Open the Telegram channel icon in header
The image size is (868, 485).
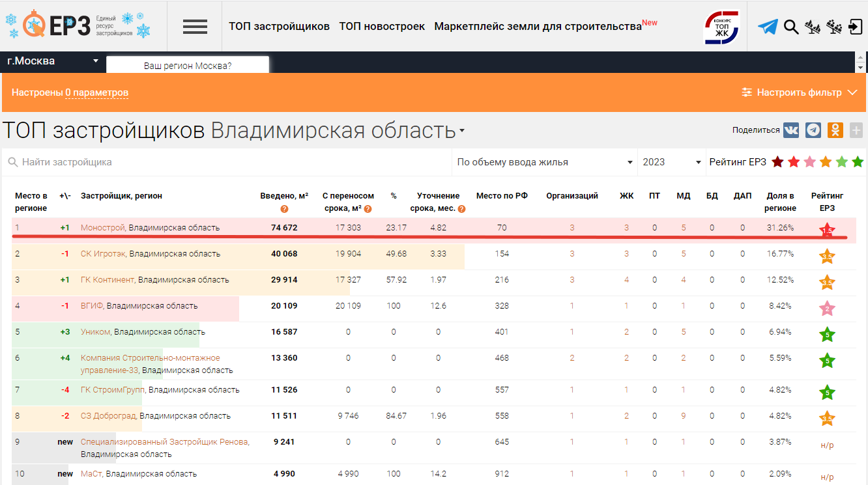[768, 27]
